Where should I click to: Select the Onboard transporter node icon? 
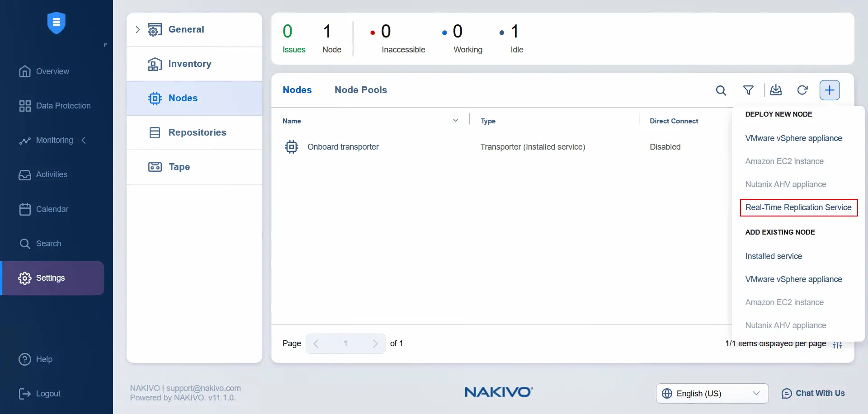[x=292, y=146]
